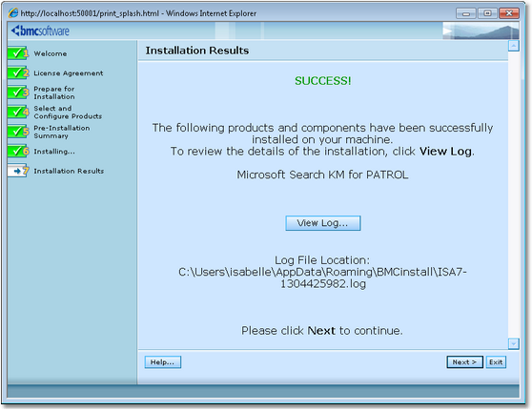532x411 pixels.
Task: Click the log file path text
Action: [322, 277]
